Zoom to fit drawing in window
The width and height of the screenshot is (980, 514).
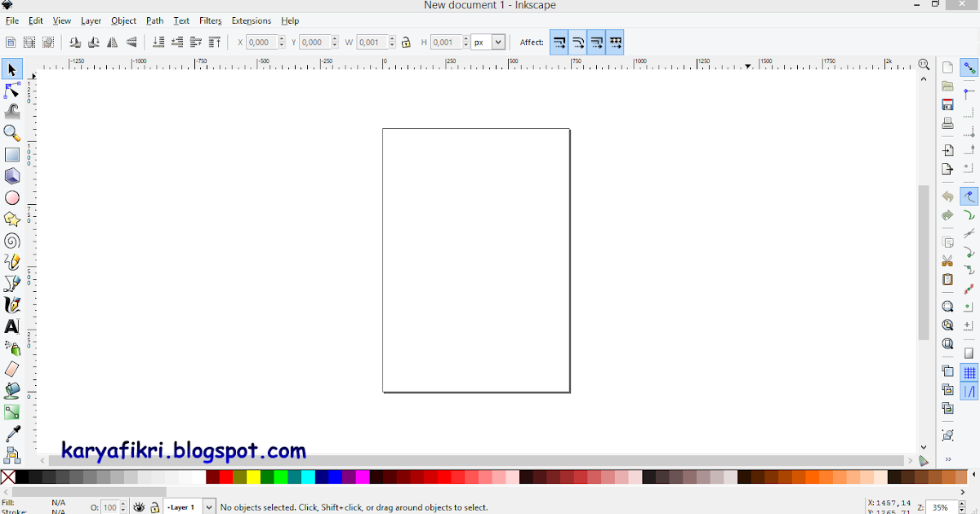pyautogui.click(x=947, y=326)
